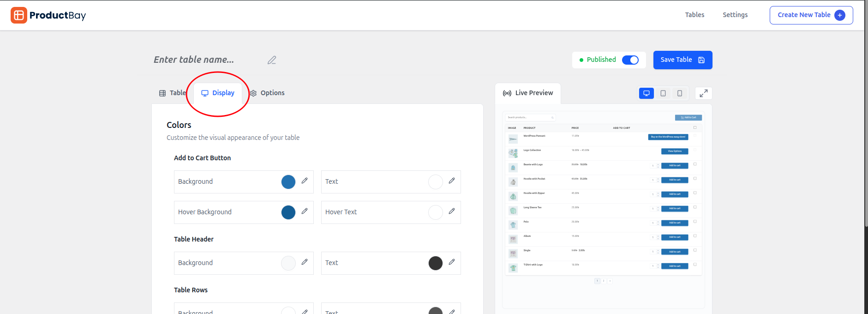Viewport: 868px width, 314px height.
Task: Check the T-Shirt with Logo row checkbox
Action: point(695,265)
